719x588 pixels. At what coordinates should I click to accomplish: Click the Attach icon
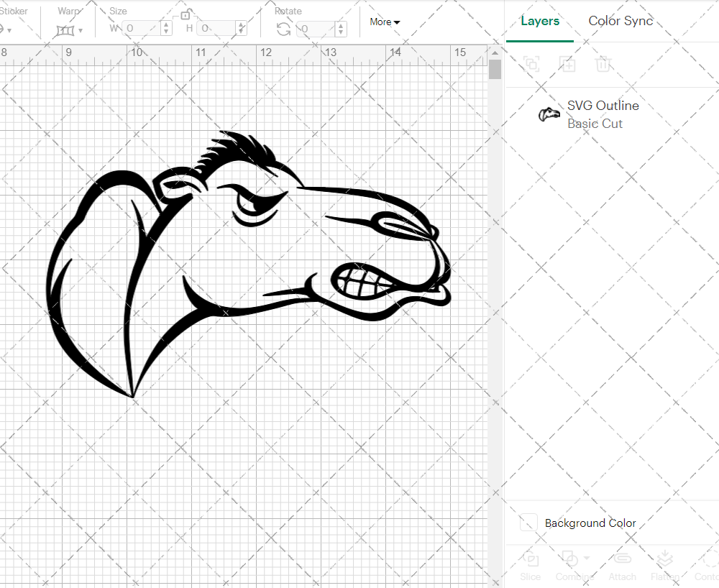[623, 560]
